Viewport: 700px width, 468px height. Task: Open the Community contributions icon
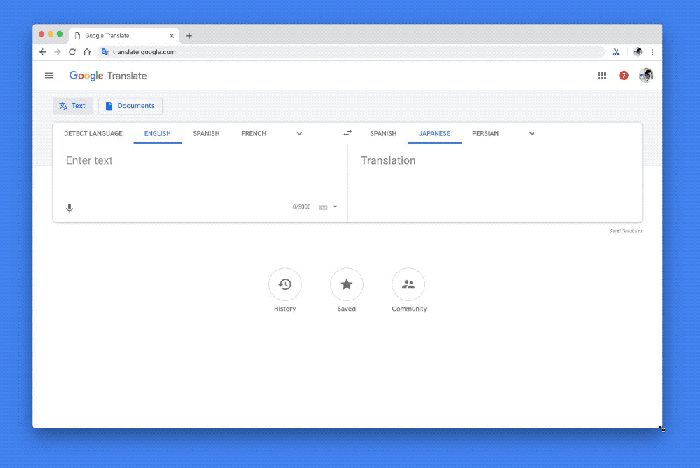[x=408, y=285]
